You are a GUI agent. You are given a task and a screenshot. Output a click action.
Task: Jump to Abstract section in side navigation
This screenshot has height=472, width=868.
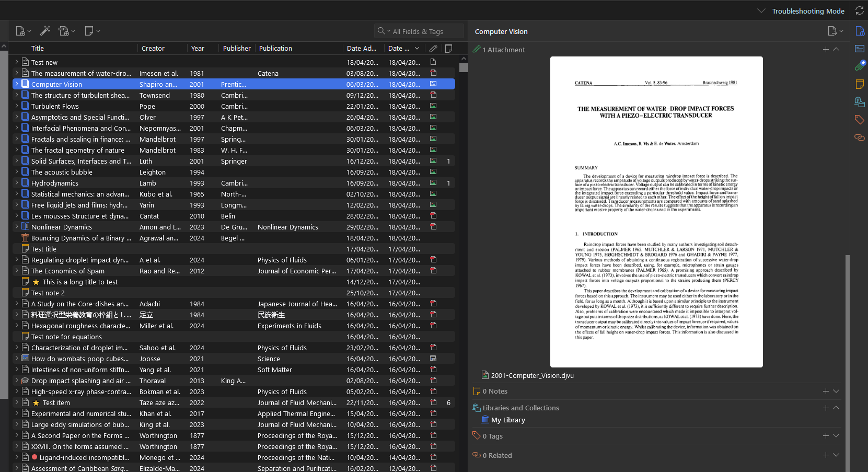coord(860,49)
